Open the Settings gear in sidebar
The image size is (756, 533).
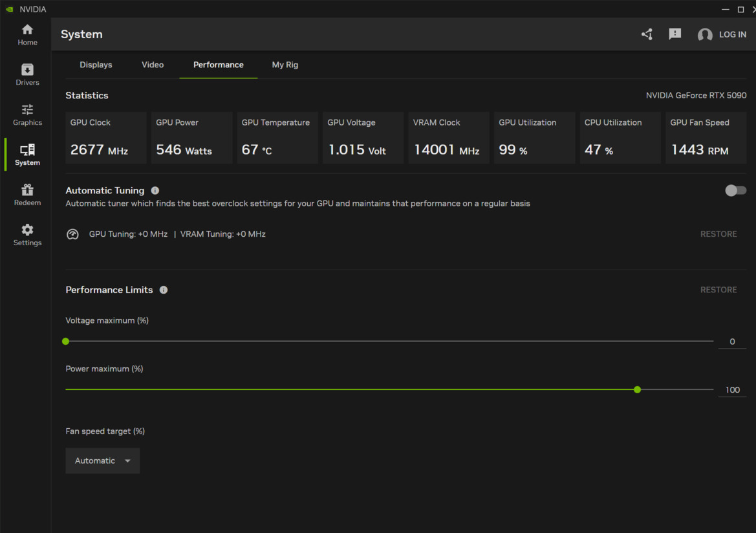coord(27,235)
